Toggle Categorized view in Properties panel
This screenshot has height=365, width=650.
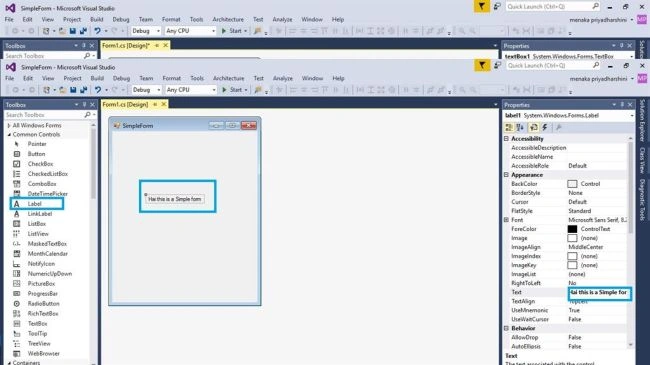click(509, 127)
